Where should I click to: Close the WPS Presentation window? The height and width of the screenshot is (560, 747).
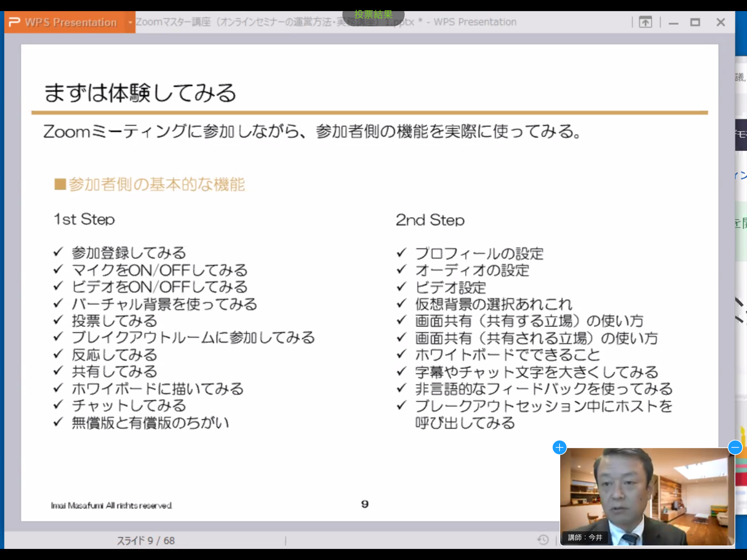[721, 22]
